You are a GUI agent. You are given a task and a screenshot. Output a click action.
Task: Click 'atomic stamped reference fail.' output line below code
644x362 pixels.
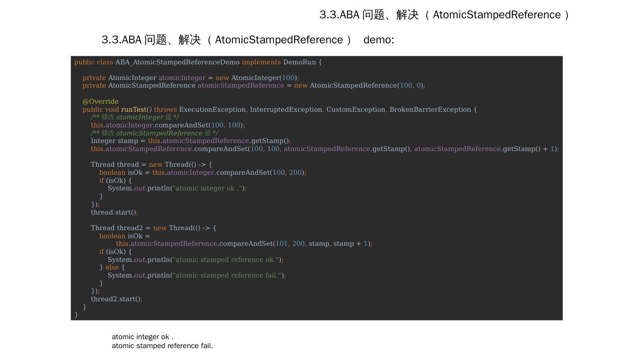162,345
